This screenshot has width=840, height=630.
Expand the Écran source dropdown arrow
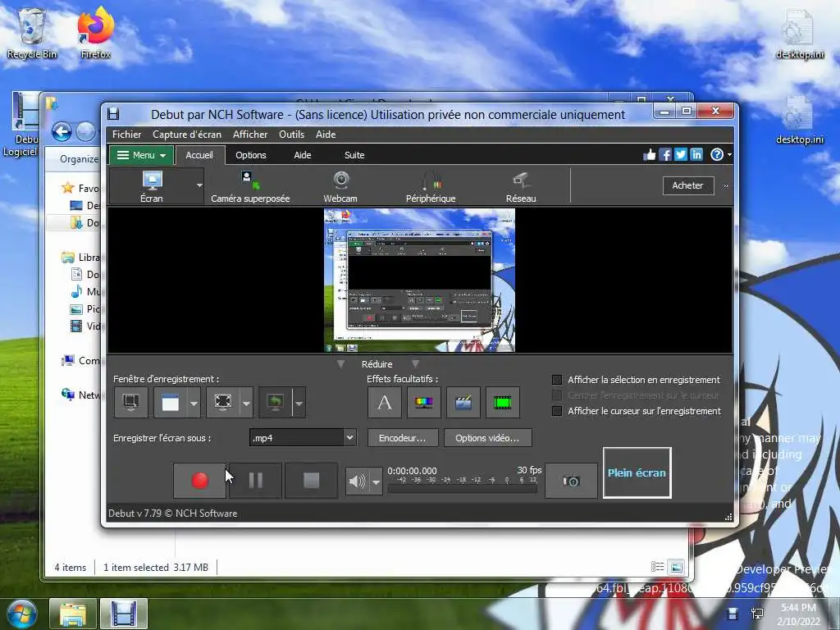(199, 186)
